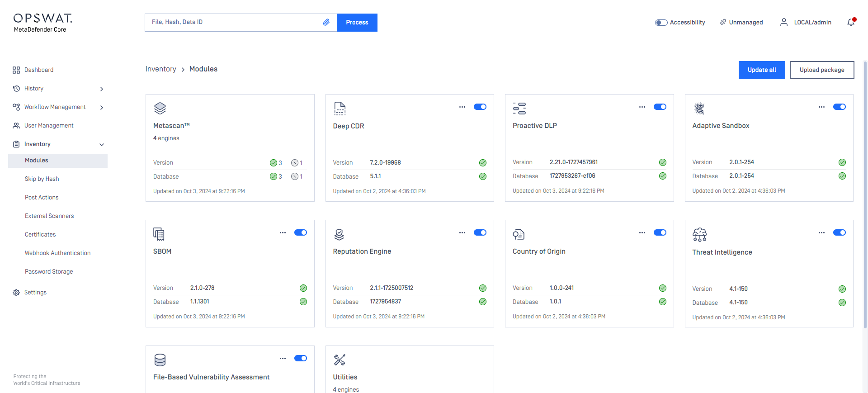Navigate to Webhook Authentication
This screenshot has width=868, height=393.
[x=58, y=253]
